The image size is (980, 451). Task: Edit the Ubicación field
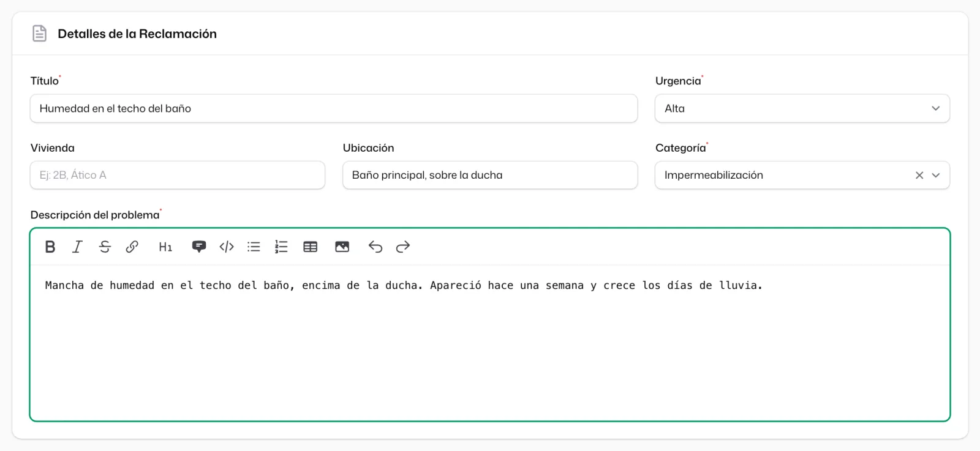click(x=490, y=175)
